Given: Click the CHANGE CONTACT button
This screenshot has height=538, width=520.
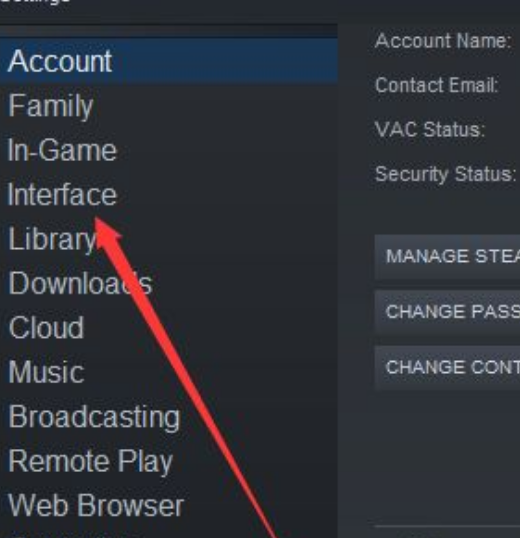Looking at the screenshot, I should click(447, 367).
